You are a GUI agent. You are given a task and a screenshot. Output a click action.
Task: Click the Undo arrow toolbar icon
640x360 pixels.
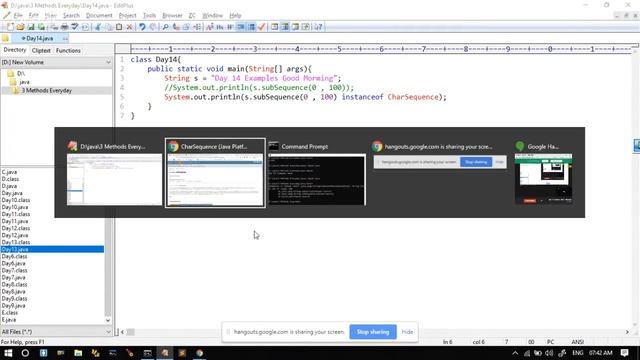142,27
